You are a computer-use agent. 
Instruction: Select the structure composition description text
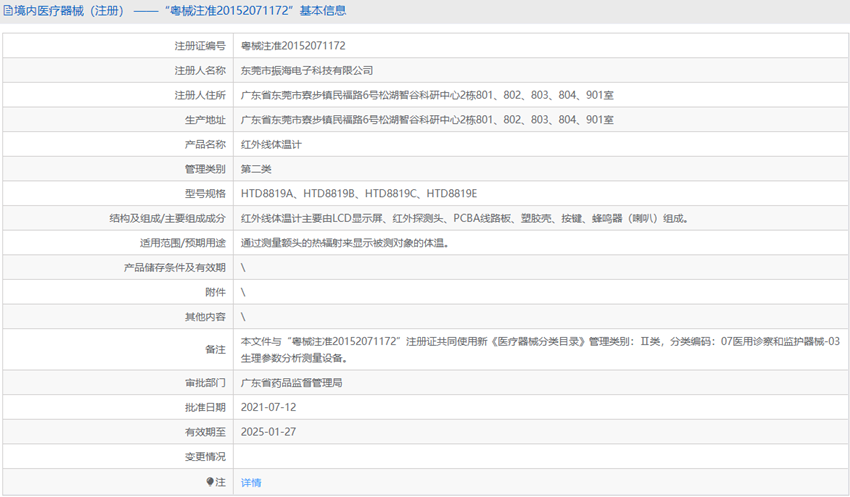click(465, 218)
